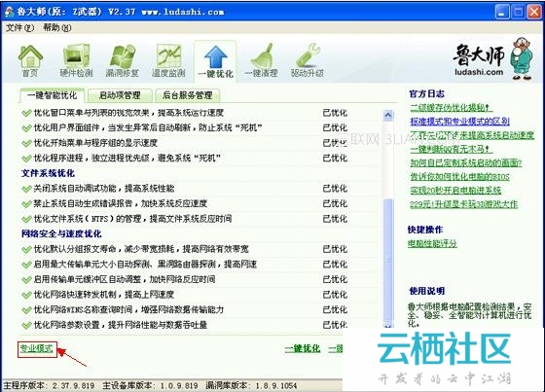
Task: Open 告诉你如何优化电脑的BIOS link
Action: point(459,176)
